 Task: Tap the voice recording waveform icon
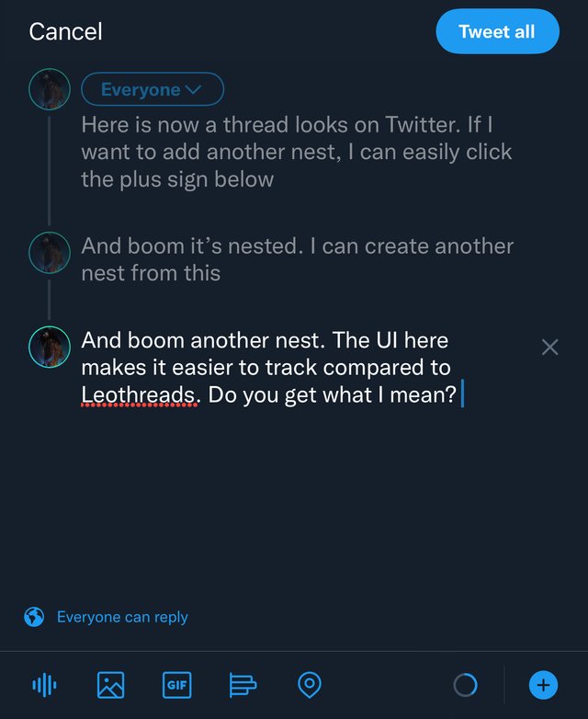(x=44, y=685)
